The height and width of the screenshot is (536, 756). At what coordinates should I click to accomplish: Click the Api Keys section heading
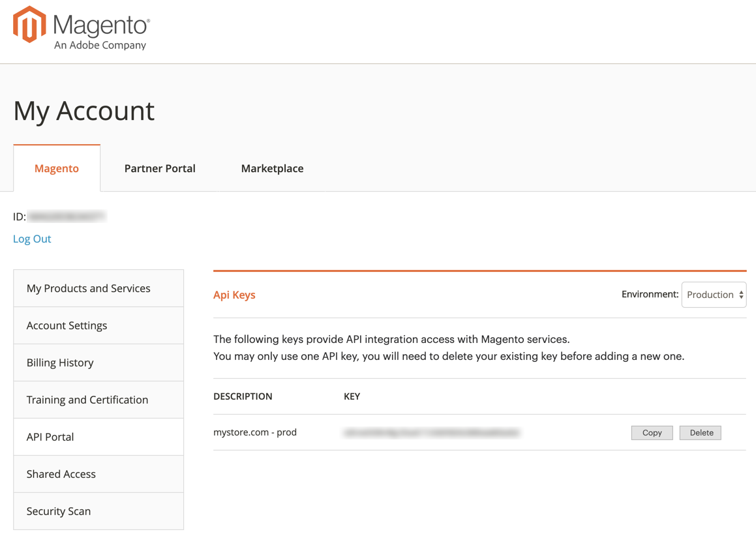234,295
